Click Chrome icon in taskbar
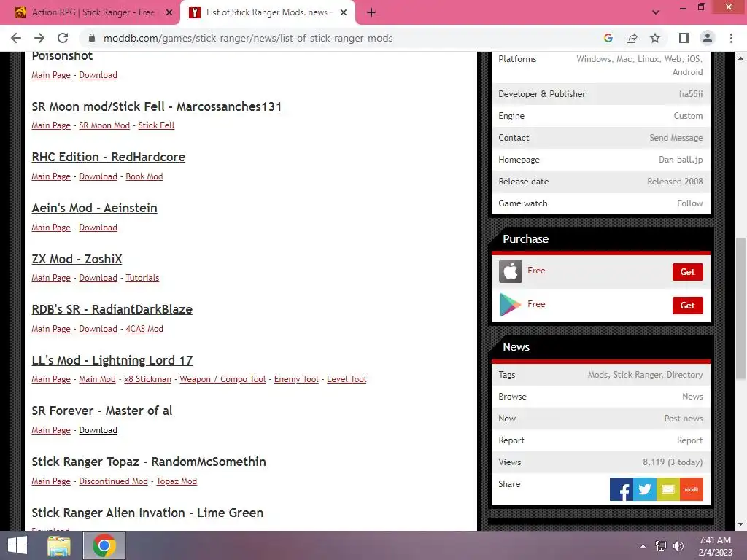 (x=104, y=545)
